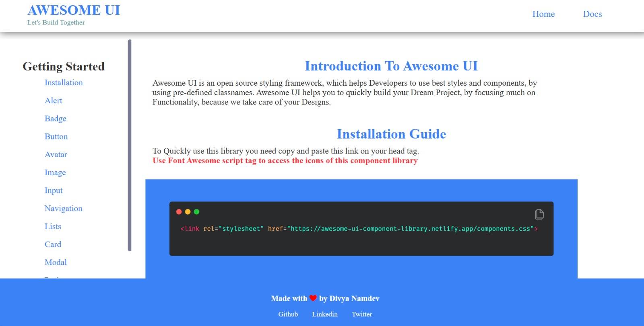Open the Linkedin footer link
The image size is (644, 326).
tap(325, 314)
